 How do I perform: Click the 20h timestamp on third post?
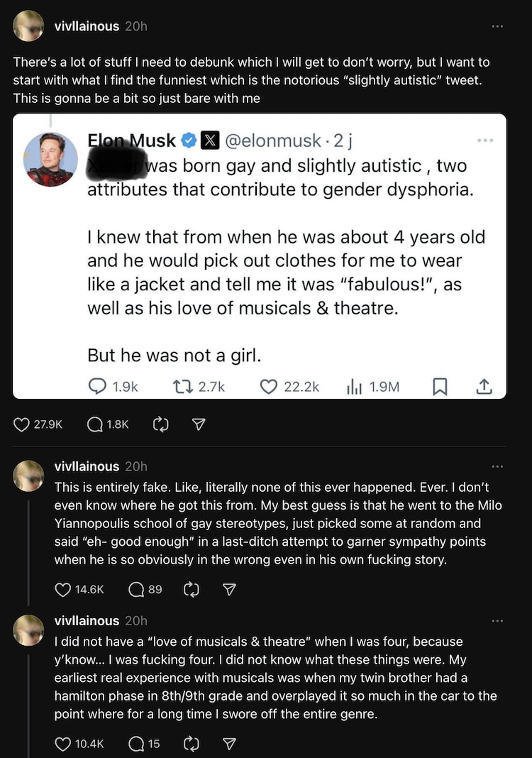click(x=135, y=621)
